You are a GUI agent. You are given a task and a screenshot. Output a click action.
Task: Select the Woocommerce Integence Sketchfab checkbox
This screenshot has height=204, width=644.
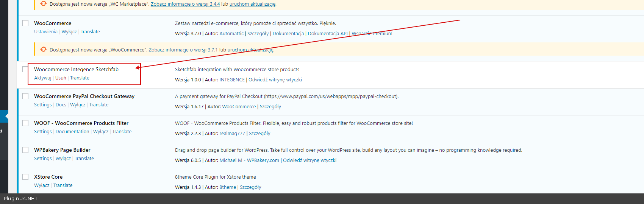tap(25, 69)
